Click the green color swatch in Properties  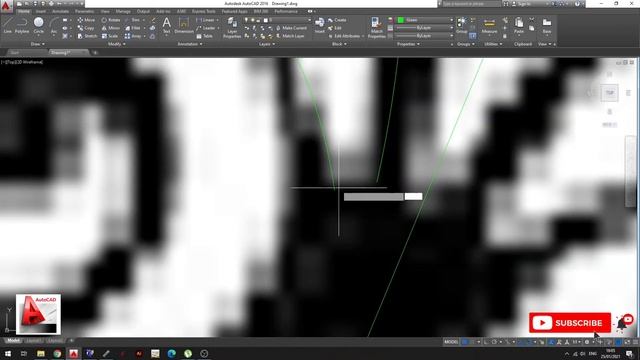click(401, 20)
